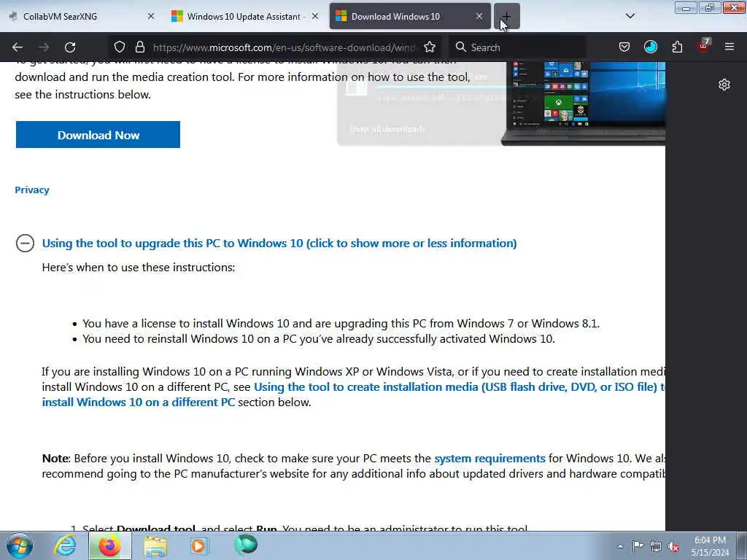Click the 'Here's when to use these instructions' text
This screenshot has height=560, width=747.
click(x=138, y=267)
